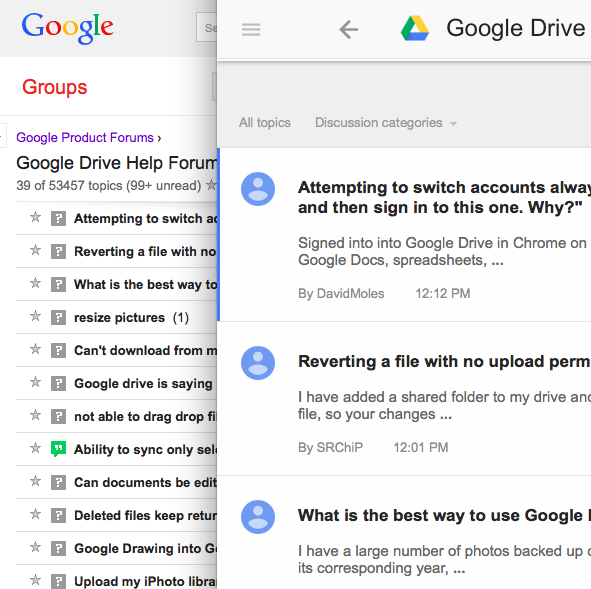Screen dimensions: 591x589
Task: Click the '12:01 PM' timestamp
Action: pyautogui.click(x=421, y=447)
